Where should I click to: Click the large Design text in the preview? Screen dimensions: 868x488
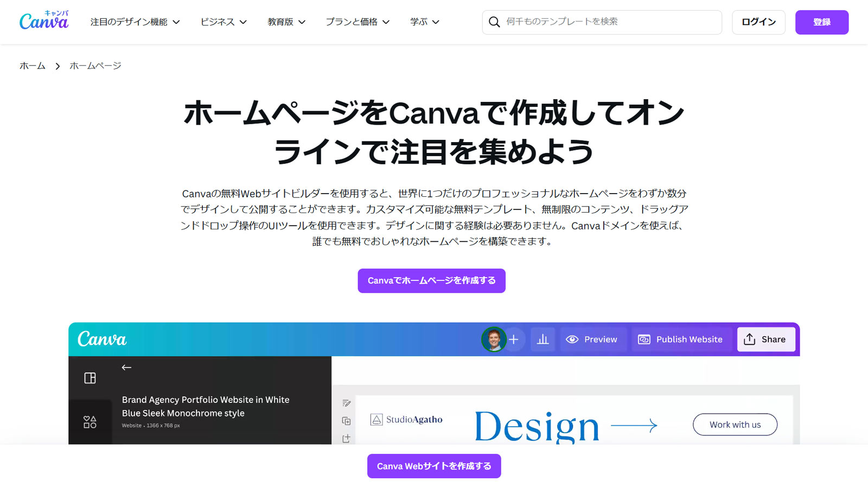(537, 426)
